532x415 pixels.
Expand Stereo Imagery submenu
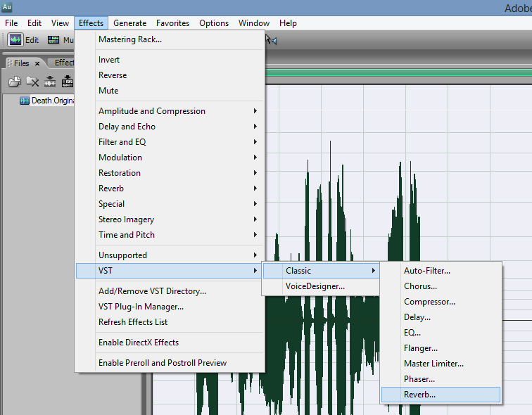coord(170,219)
